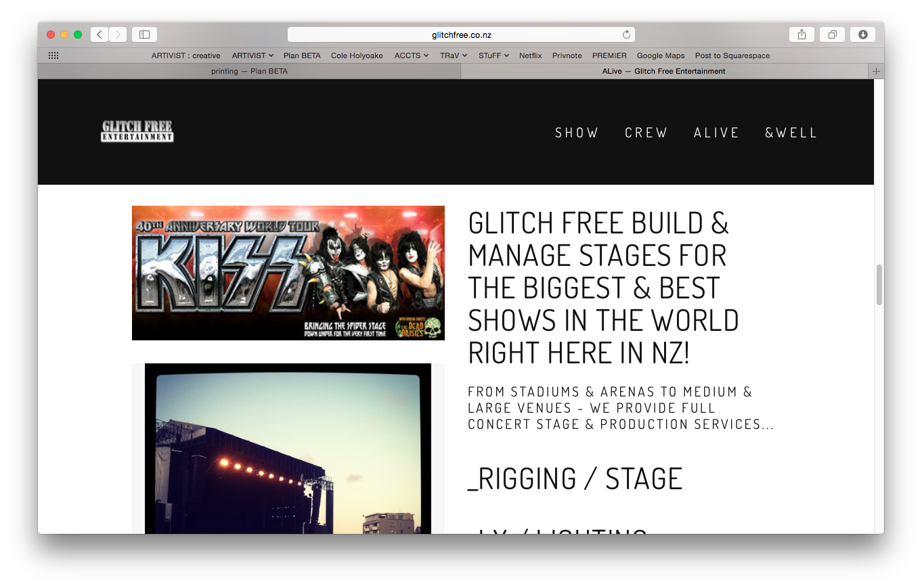Select the ALive — Glitch Free Entertainment tab

(x=663, y=71)
